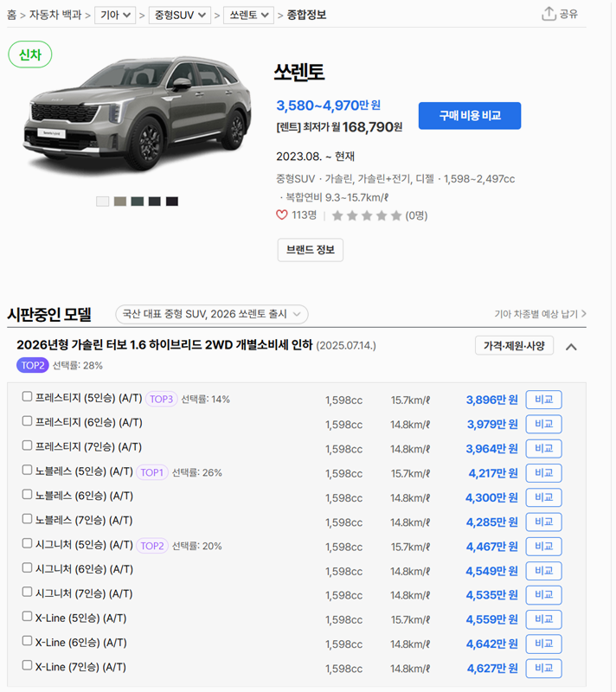Click 비교 for 노블레스 6인승 4,300만원
Viewport: 616px width, 692px height.
(543, 497)
